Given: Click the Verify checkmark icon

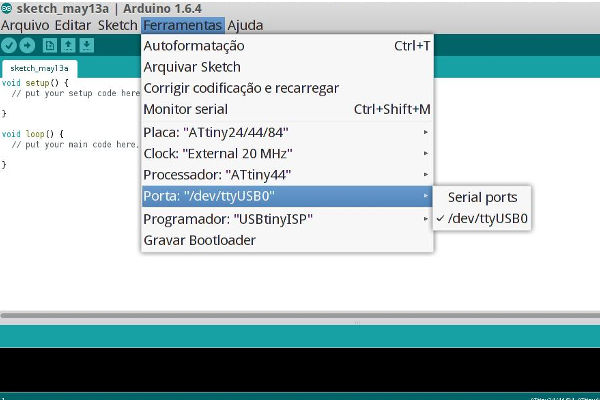Looking at the screenshot, I should coord(8,46).
